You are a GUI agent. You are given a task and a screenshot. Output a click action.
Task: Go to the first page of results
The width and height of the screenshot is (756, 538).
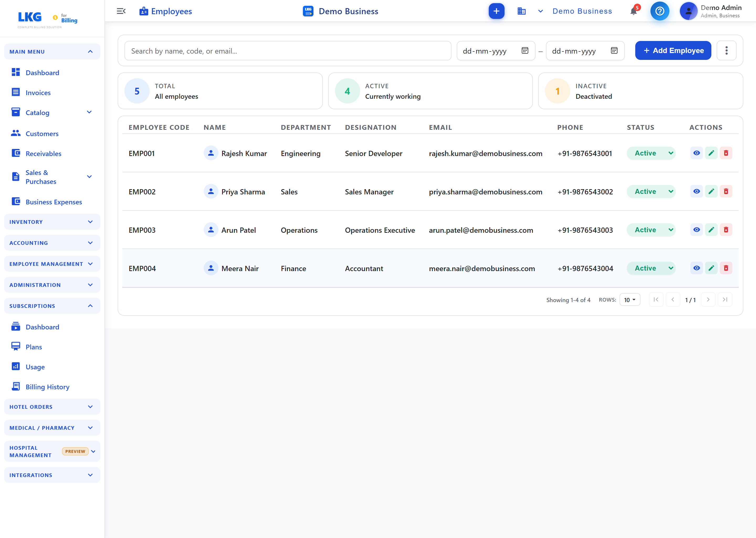[x=656, y=299]
